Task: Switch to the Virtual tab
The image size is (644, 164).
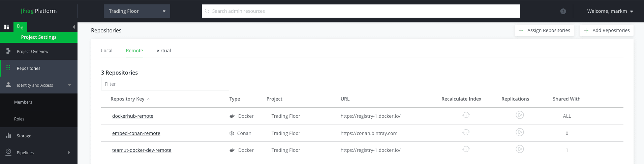Action: coord(163,51)
